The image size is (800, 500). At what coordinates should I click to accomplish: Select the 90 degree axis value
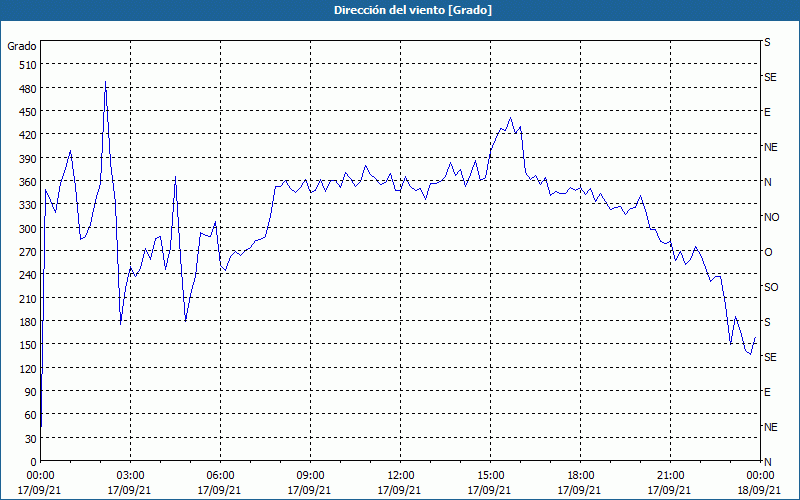31,392
